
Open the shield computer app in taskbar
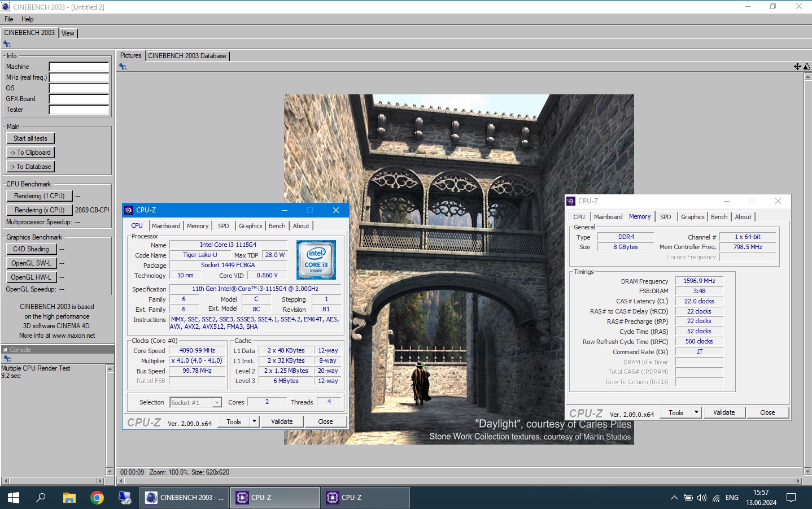pos(125,498)
